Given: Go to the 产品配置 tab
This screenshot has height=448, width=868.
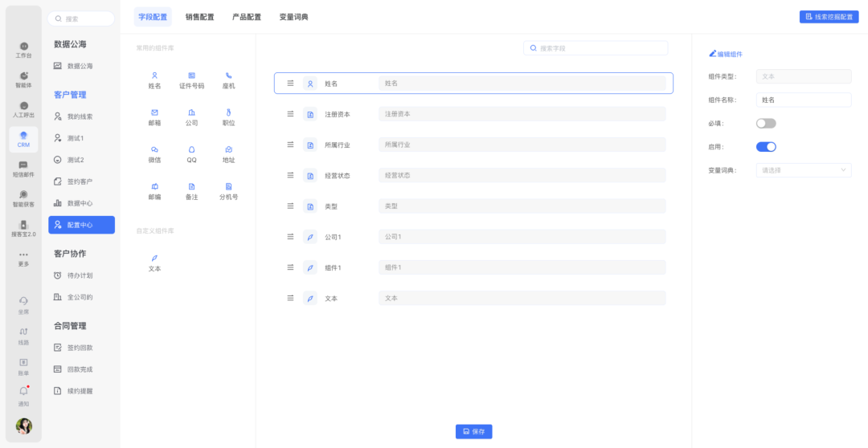Looking at the screenshot, I should pyautogui.click(x=247, y=17).
